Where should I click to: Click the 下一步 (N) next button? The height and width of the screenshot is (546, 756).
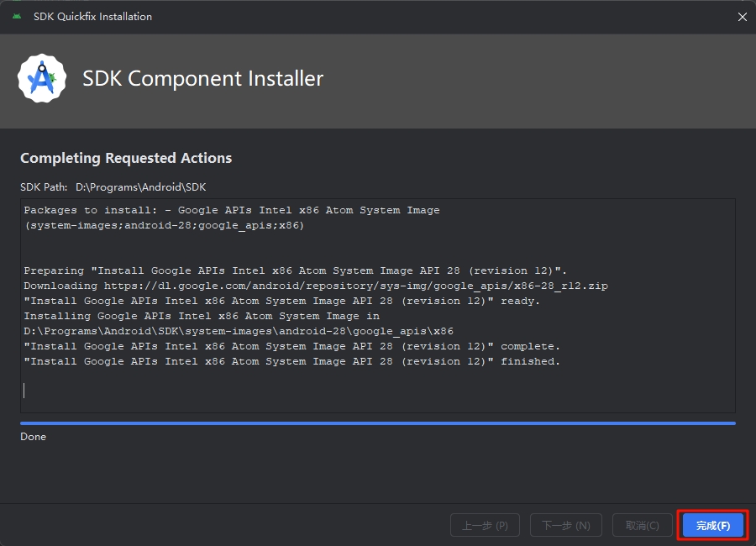[x=566, y=525]
